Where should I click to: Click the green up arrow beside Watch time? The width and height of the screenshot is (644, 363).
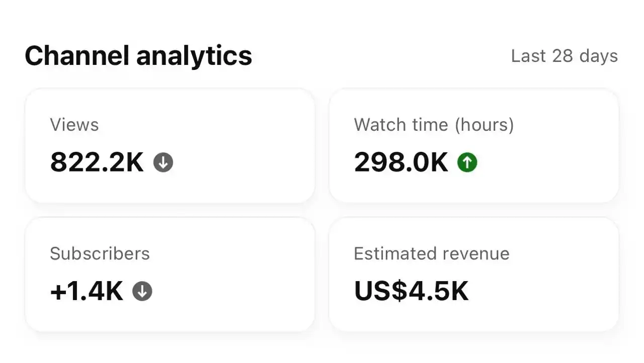(467, 163)
